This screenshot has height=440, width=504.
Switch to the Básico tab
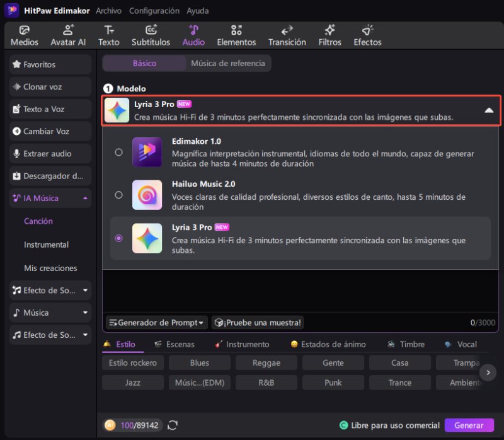(144, 64)
